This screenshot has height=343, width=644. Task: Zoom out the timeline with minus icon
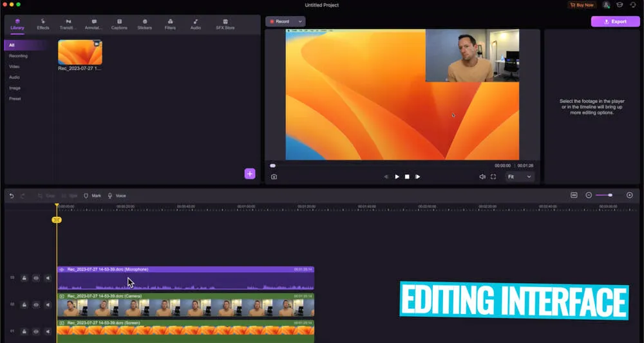click(x=589, y=195)
